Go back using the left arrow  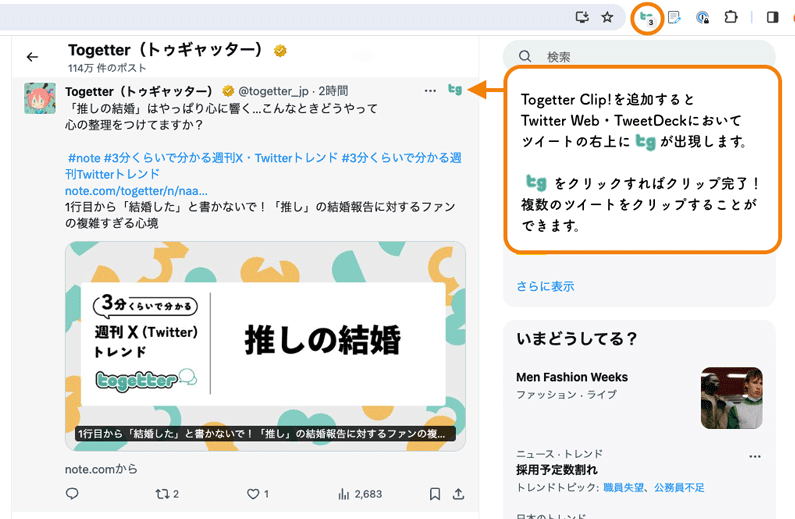[x=32, y=58]
